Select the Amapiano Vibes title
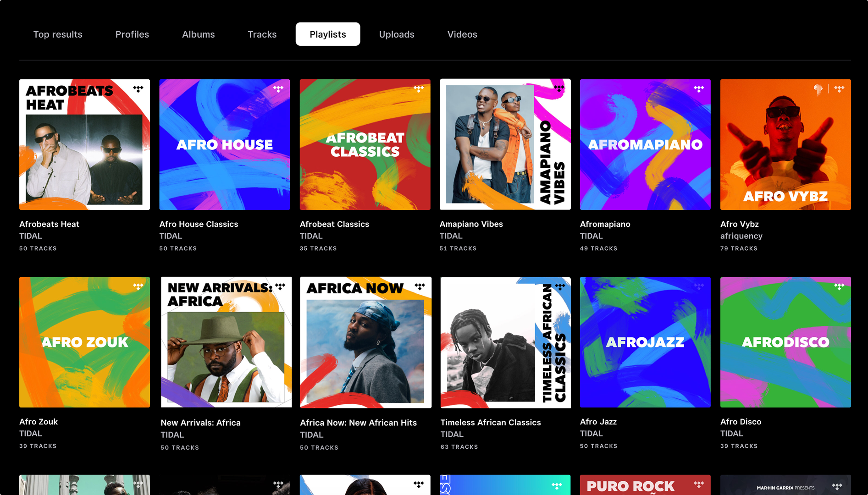The height and width of the screenshot is (495, 868). [x=471, y=224]
